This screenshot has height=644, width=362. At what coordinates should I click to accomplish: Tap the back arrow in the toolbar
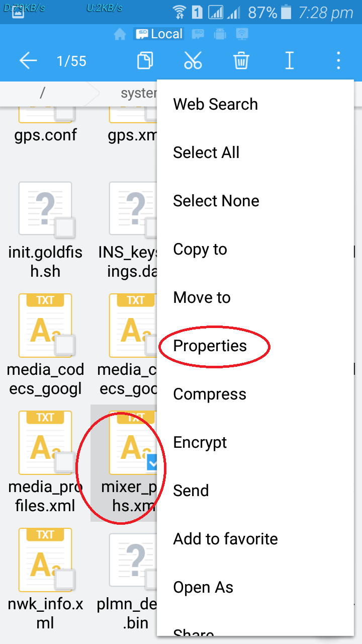tap(28, 61)
